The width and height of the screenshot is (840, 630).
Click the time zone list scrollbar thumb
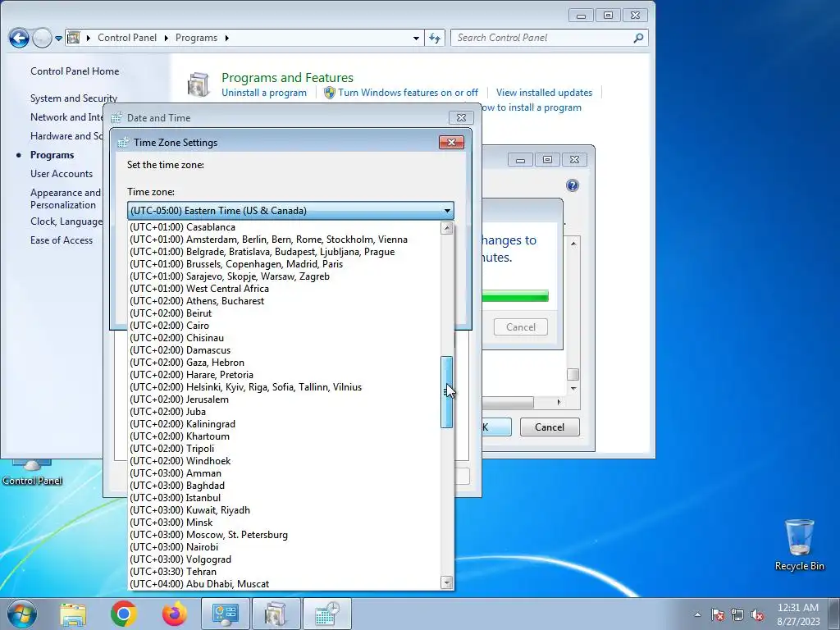pos(446,392)
